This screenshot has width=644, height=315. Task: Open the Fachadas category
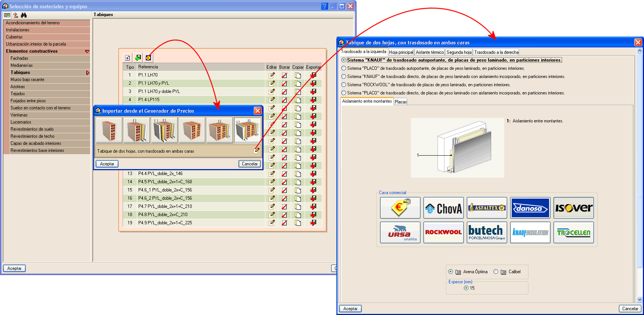(50, 58)
